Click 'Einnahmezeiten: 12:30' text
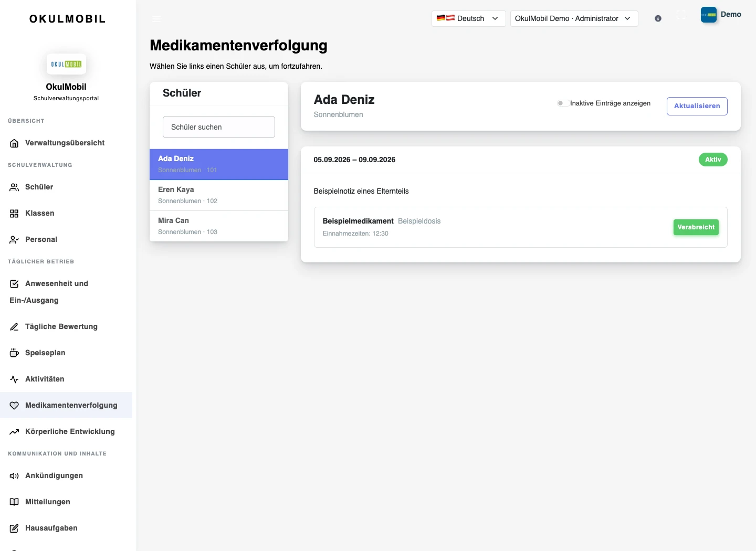 click(x=355, y=234)
